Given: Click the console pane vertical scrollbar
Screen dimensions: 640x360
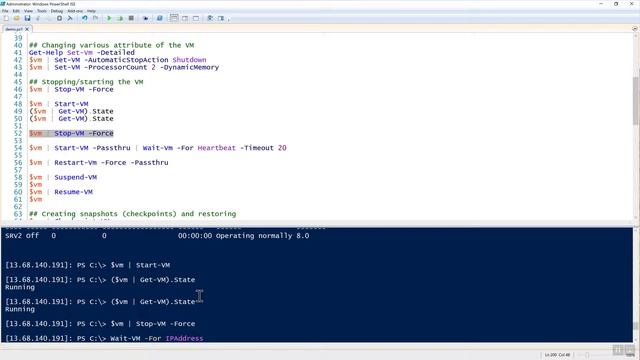Looking at the screenshot, I should coord(636,285).
